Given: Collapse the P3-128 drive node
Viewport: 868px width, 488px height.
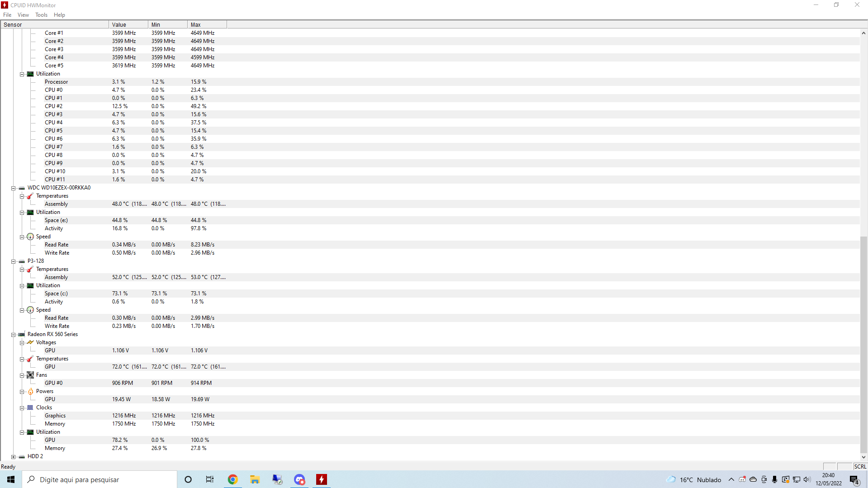Looking at the screenshot, I should pos(13,261).
